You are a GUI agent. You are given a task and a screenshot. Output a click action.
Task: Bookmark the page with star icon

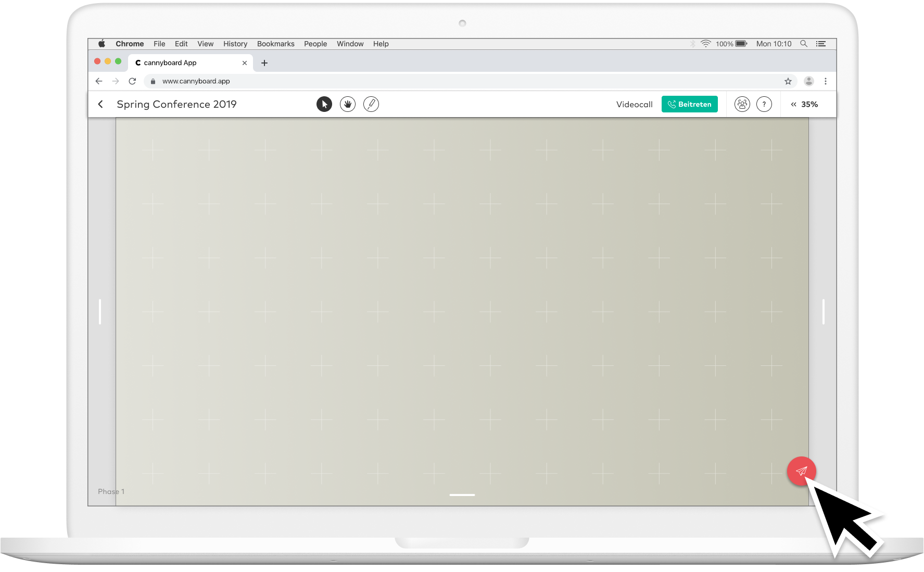pos(788,81)
